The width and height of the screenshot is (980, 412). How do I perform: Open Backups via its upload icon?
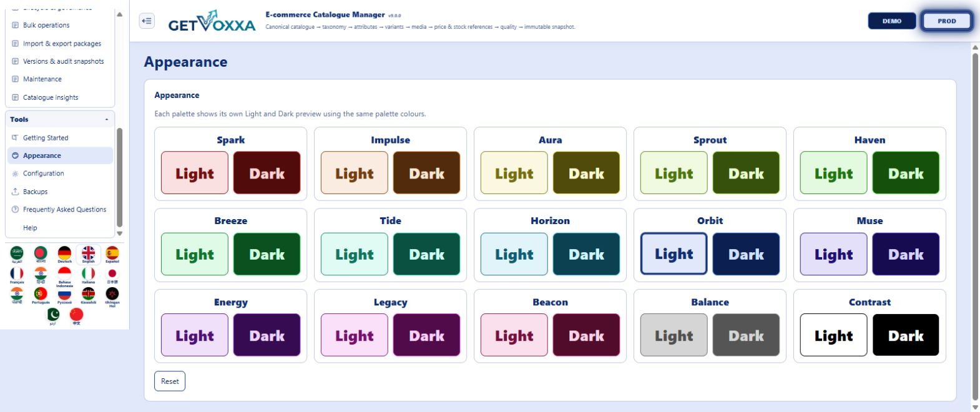pos(15,192)
